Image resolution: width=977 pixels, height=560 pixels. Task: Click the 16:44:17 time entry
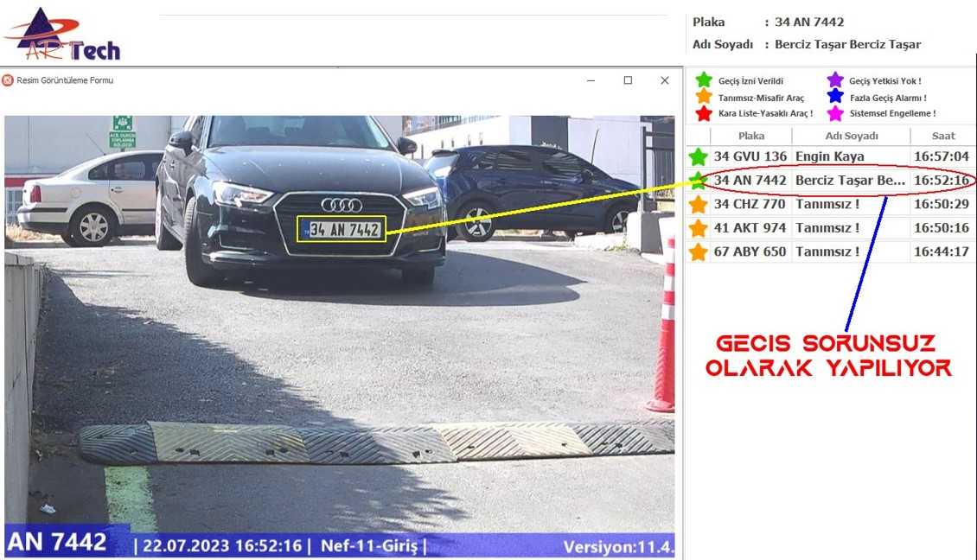(x=942, y=251)
